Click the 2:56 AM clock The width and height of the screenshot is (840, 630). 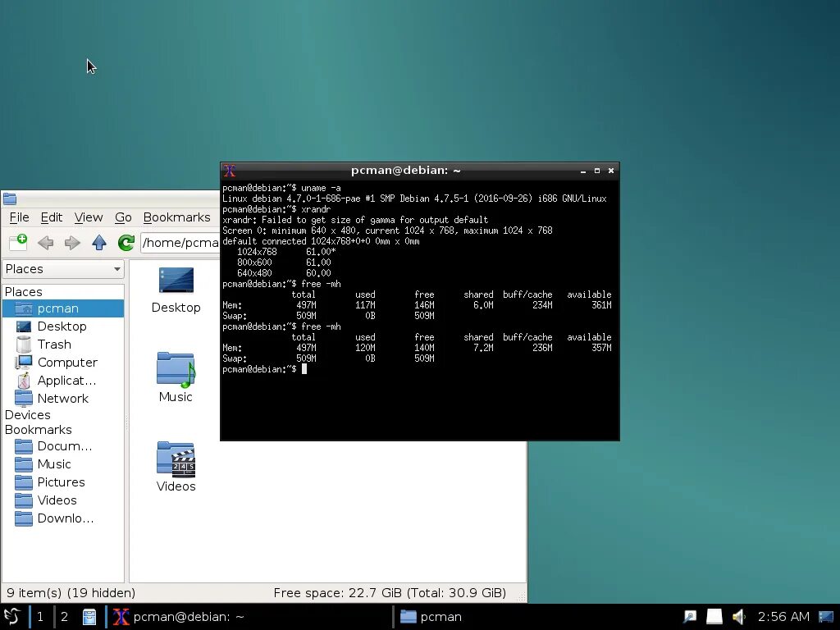[x=783, y=617]
